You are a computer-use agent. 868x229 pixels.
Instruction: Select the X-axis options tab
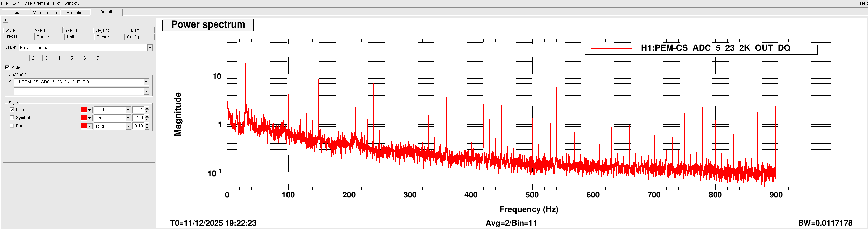tap(41, 30)
